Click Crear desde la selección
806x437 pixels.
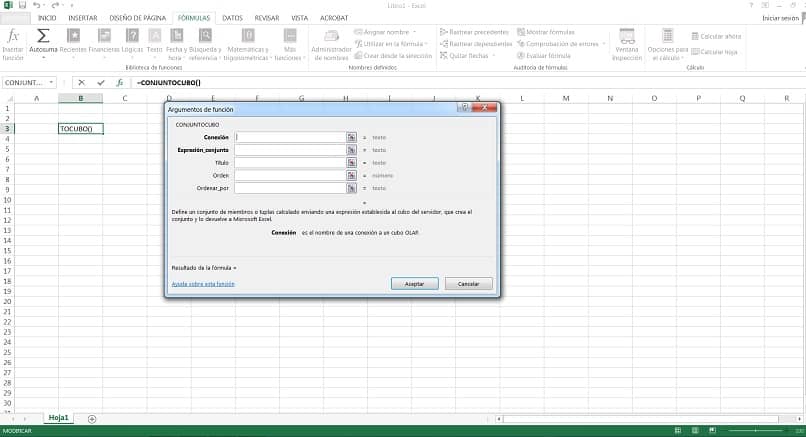pyautogui.click(x=393, y=56)
